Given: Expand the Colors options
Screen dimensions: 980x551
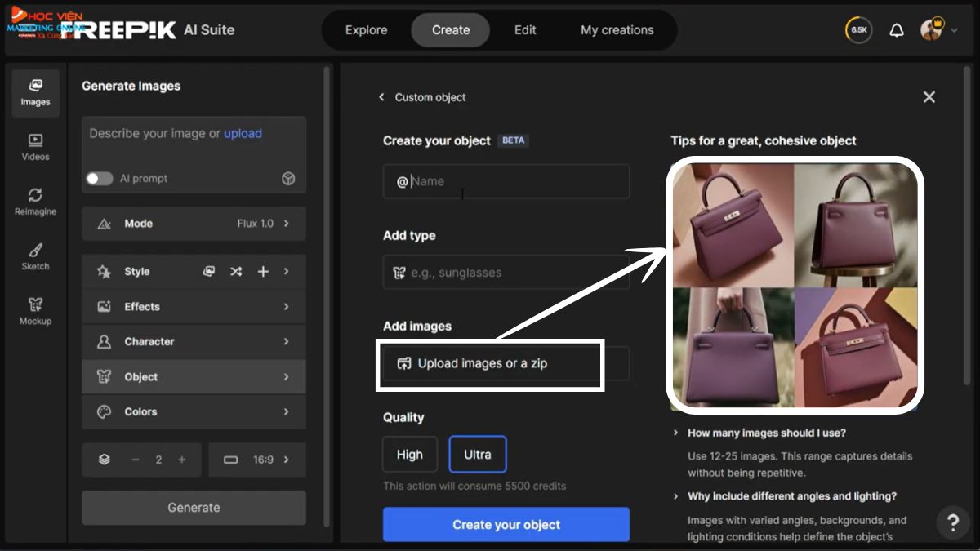Looking at the screenshot, I should (194, 412).
